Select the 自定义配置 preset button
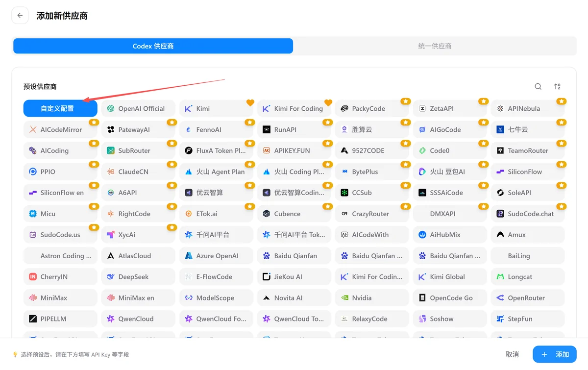The height and width of the screenshot is (370, 588). [x=60, y=109]
